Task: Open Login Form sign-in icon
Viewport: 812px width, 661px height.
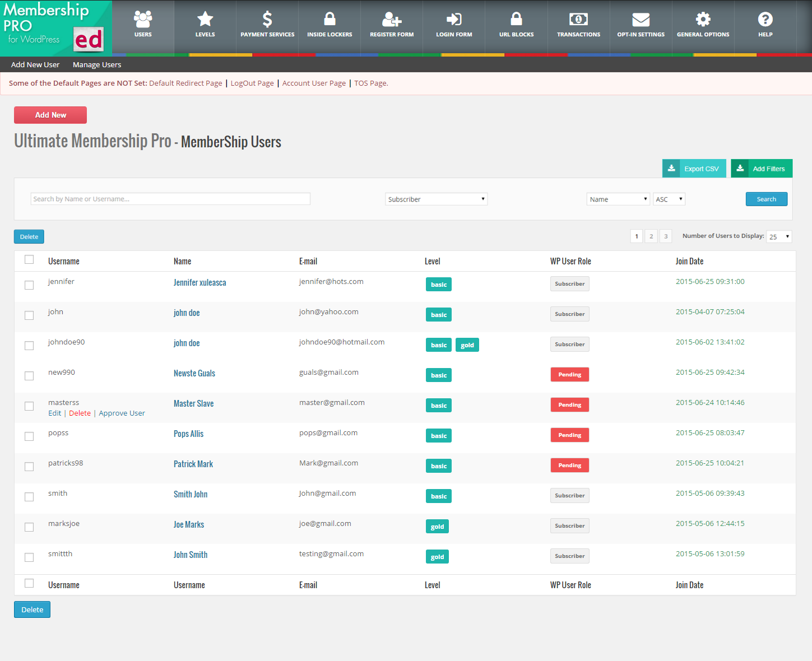Action: click(x=454, y=20)
